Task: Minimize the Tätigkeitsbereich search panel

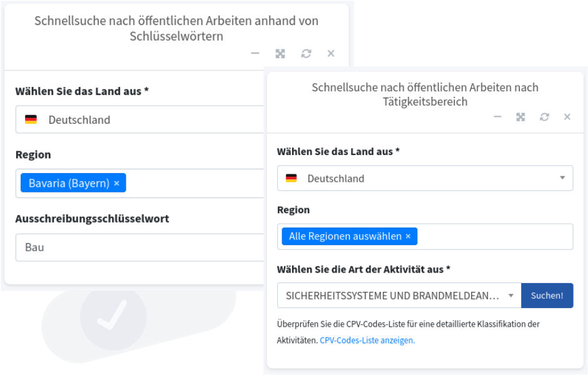Action: pos(497,117)
